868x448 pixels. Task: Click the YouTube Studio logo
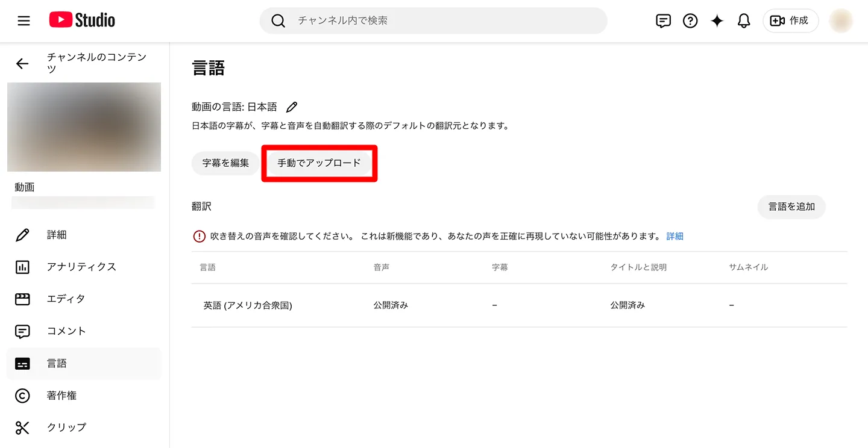[82, 20]
